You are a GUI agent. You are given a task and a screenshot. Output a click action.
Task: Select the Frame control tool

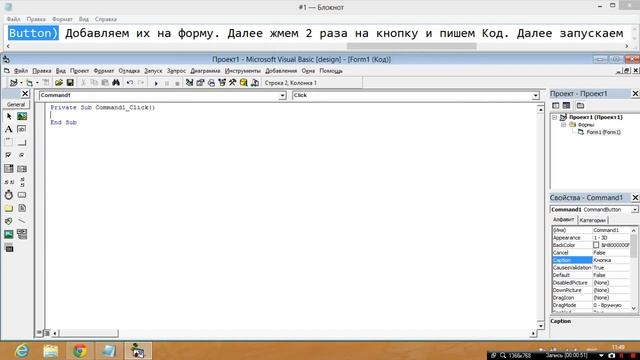tap(9, 142)
